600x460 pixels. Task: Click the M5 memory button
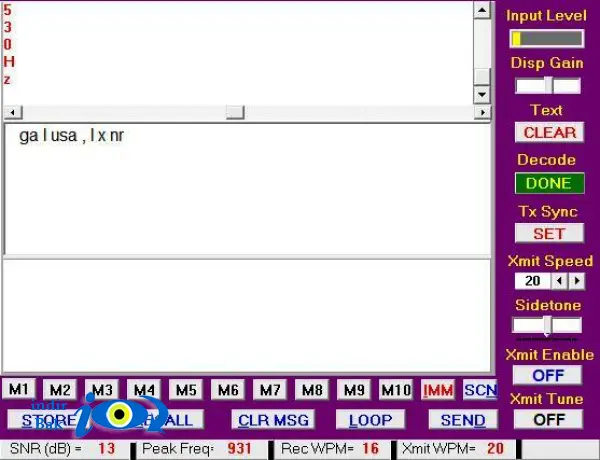186,390
